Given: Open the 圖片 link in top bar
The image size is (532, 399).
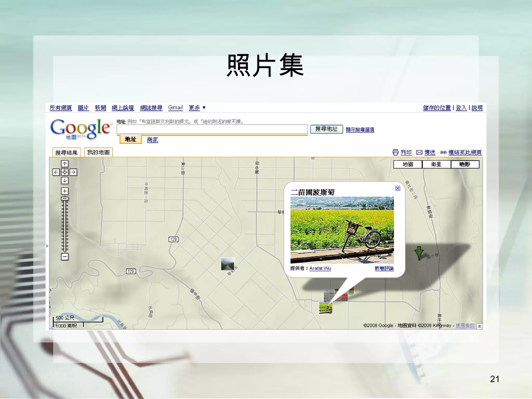Looking at the screenshot, I should [83, 108].
